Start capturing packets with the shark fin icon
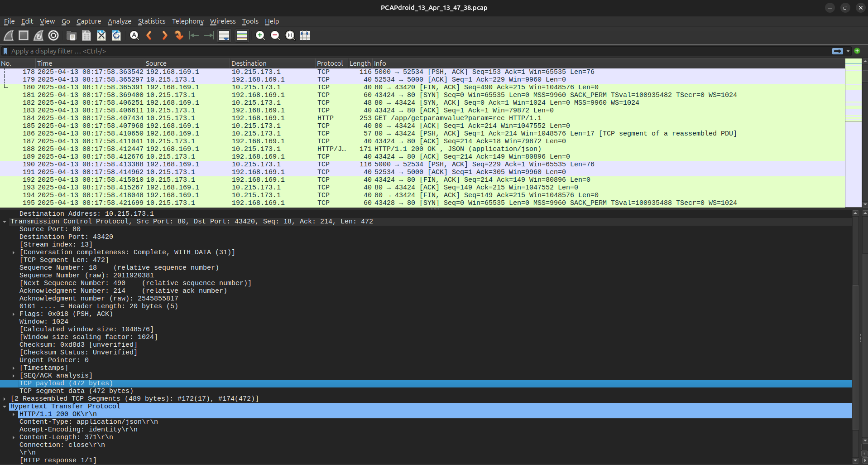 coord(9,35)
